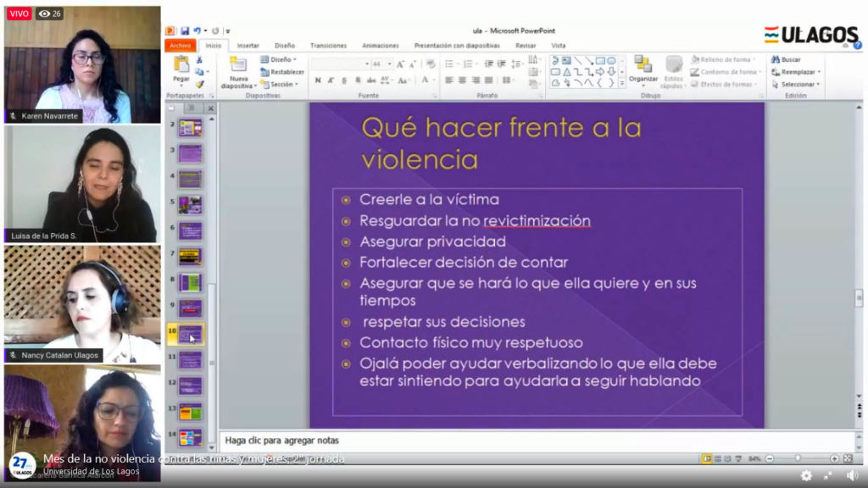Image resolution: width=868 pixels, height=488 pixels.
Task: Switch to the Transiciones tab
Action: click(x=328, y=46)
